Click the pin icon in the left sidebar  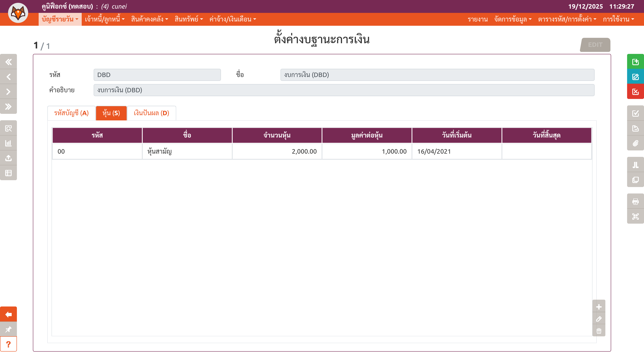pyautogui.click(x=8, y=329)
